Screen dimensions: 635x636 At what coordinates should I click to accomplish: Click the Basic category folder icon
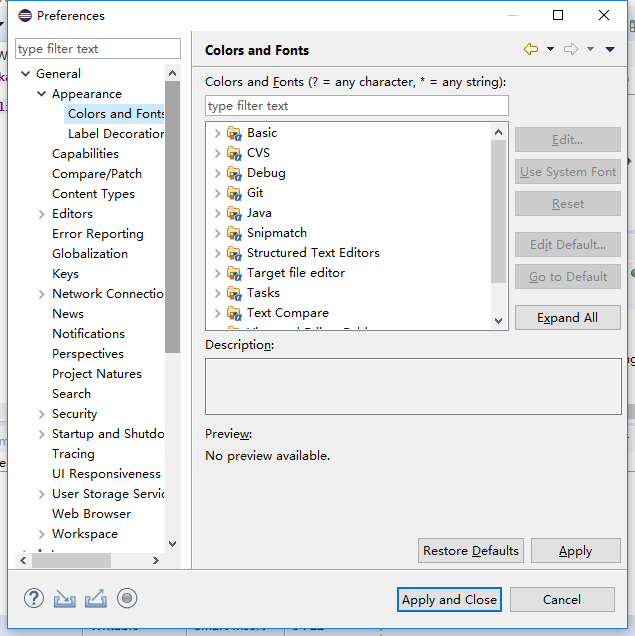click(234, 133)
